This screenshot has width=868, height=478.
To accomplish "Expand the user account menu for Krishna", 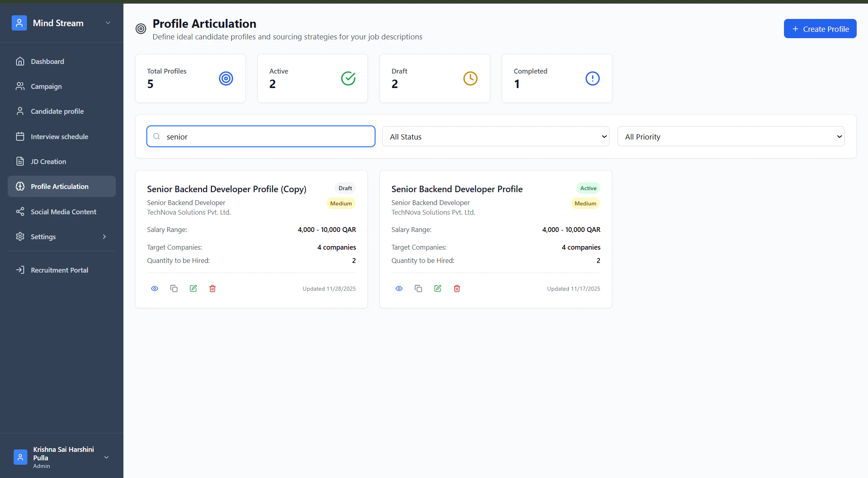I will click(107, 457).
